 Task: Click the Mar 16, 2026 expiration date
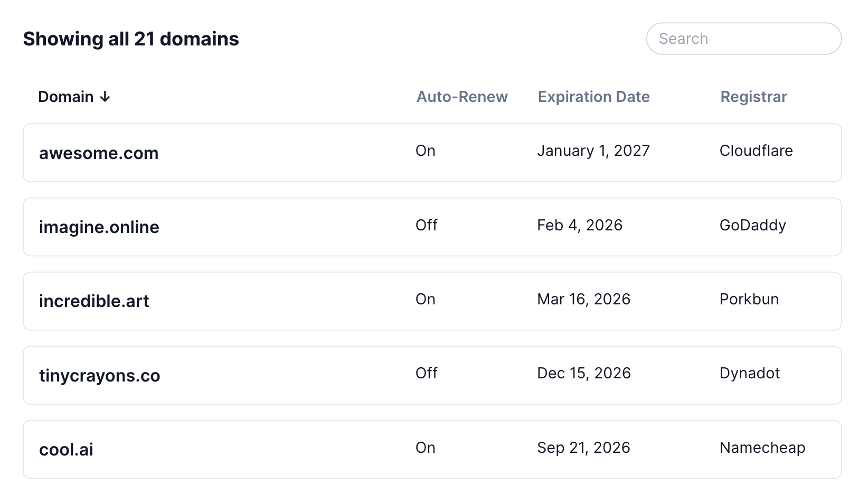[583, 299]
